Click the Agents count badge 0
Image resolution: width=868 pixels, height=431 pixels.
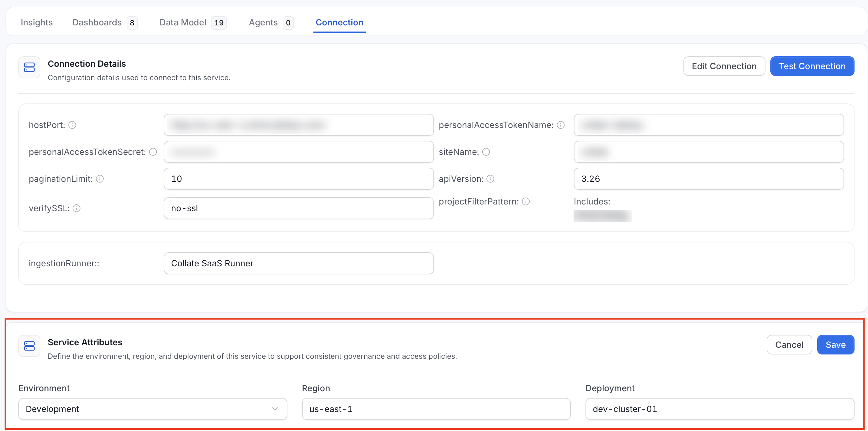tap(288, 23)
